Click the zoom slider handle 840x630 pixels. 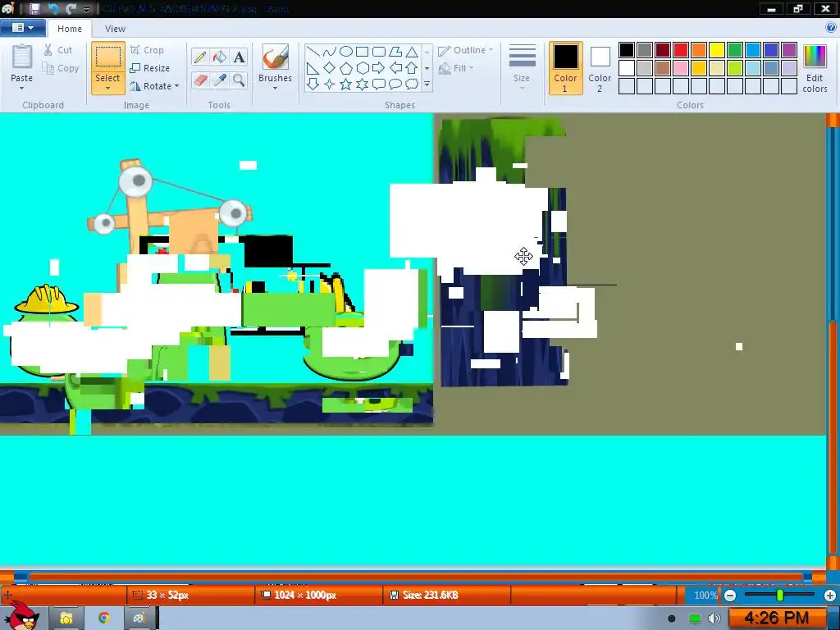click(780, 595)
